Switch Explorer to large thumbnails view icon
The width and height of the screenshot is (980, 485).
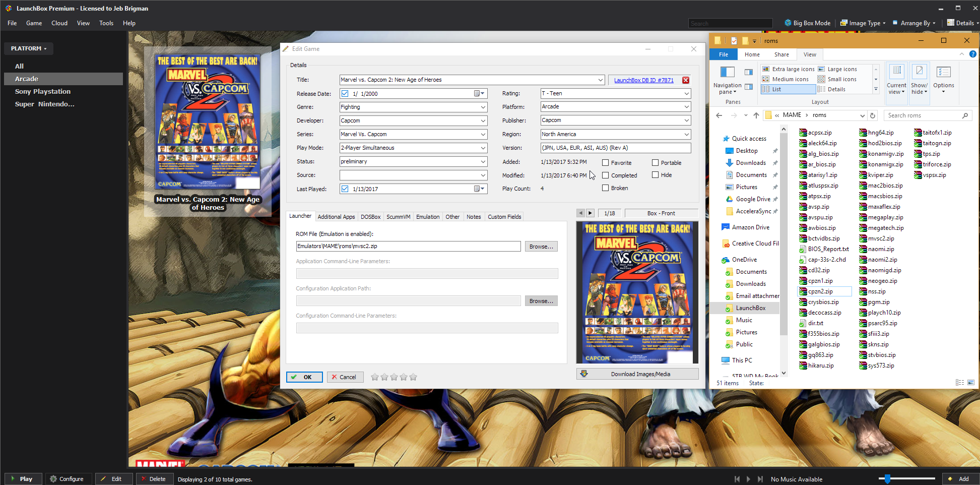[x=971, y=383]
